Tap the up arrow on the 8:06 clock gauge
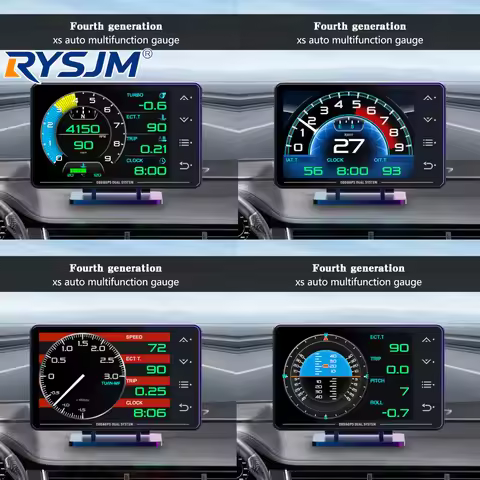 click(x=184, y=340)
